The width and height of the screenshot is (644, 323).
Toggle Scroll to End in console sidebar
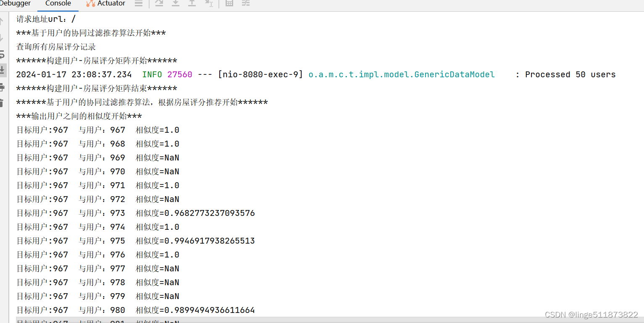pyautogui.click(x=3, y=70)
